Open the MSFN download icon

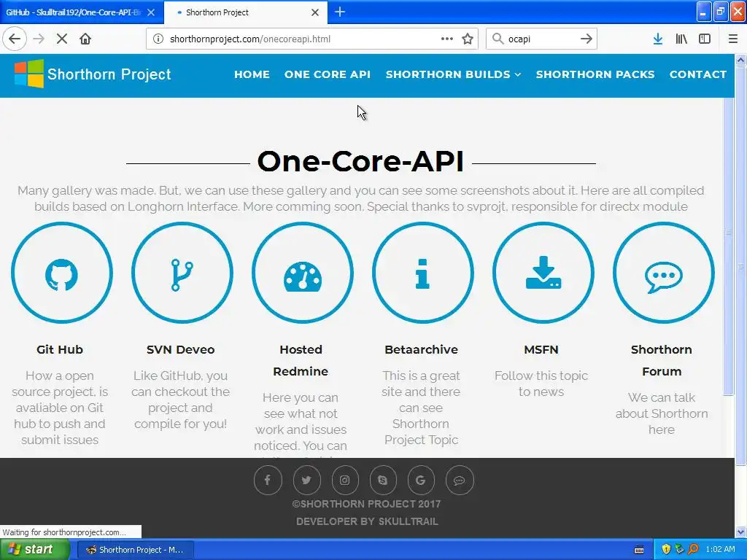pos(543,273)
